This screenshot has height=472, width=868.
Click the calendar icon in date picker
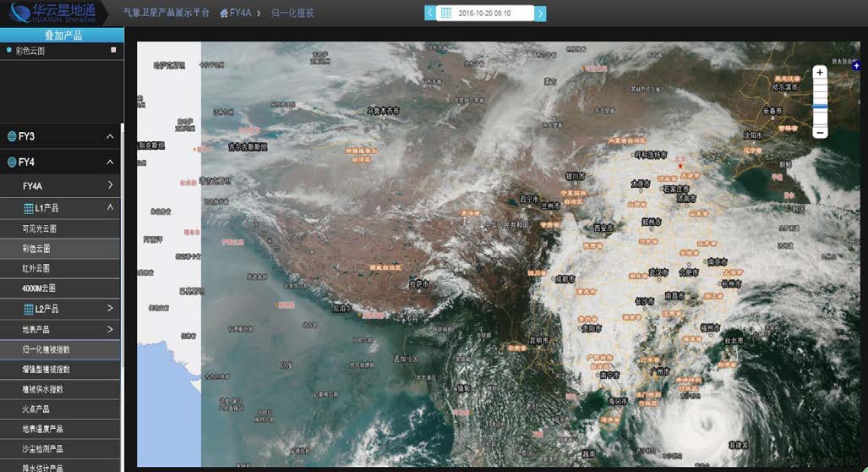445,14
